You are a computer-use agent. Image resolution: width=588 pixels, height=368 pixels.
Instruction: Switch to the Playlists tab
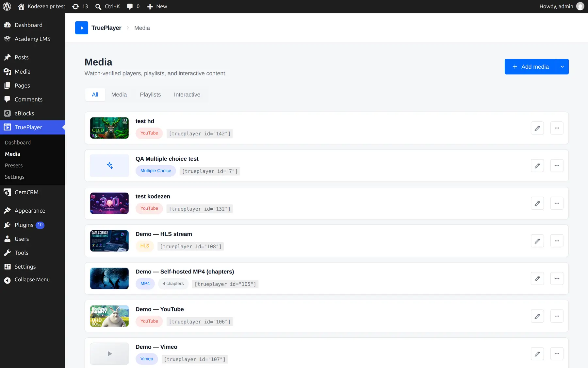150,95
